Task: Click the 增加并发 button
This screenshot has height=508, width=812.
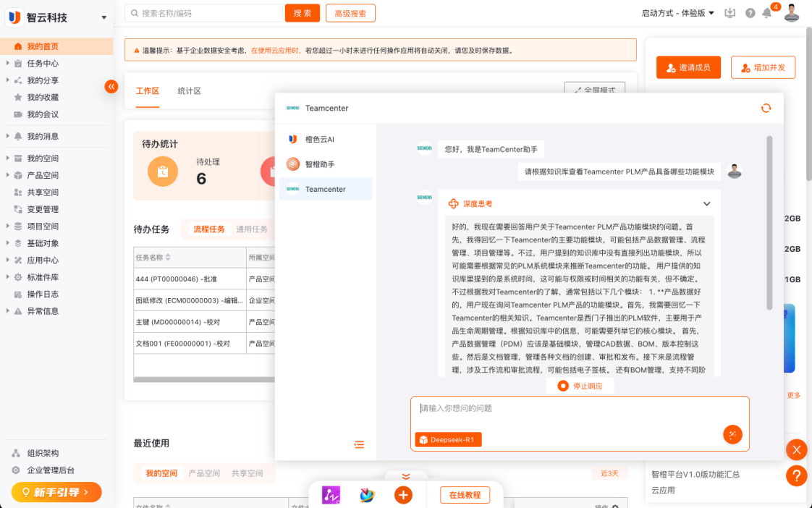Action: point(764,67)
